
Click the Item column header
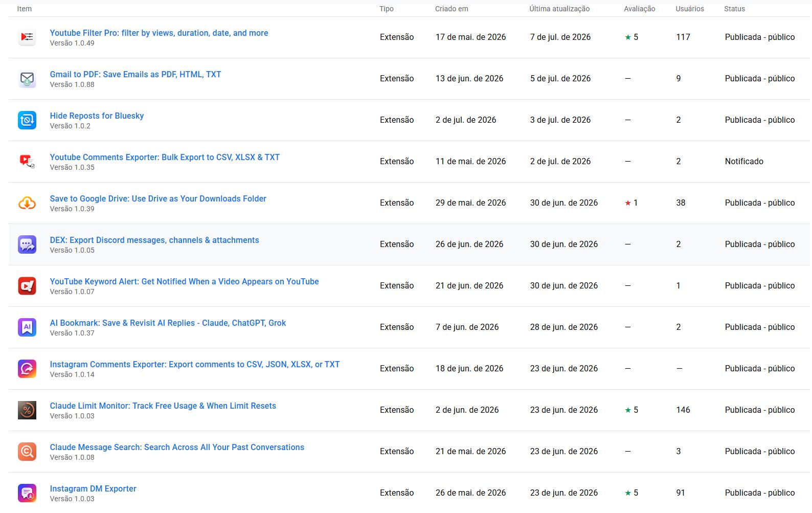pos(24,9)
